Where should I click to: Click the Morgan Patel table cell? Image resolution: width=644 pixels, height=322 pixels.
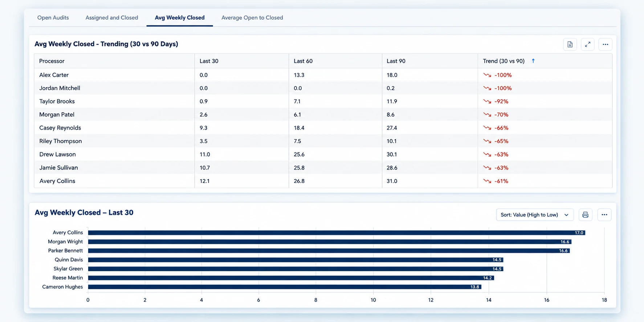tap(57, 115)
